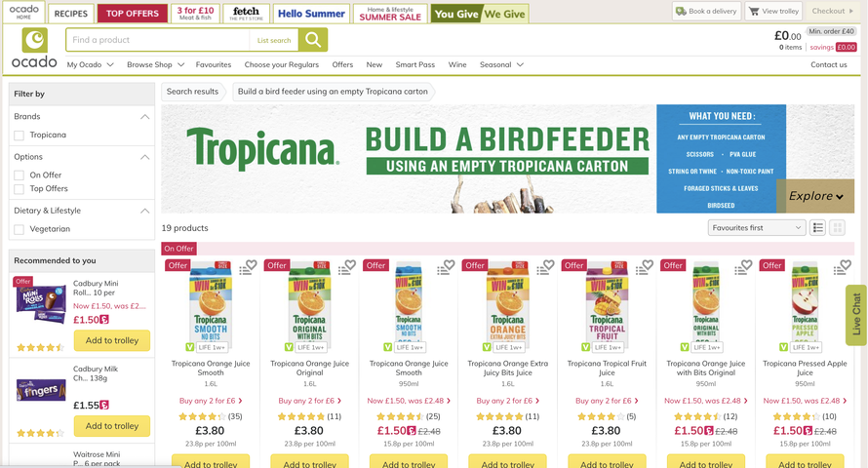Image resolution: width=868 pixels, height=468 pixels.
Task: Switch to grid view layout icon
Action: (837, 227)
